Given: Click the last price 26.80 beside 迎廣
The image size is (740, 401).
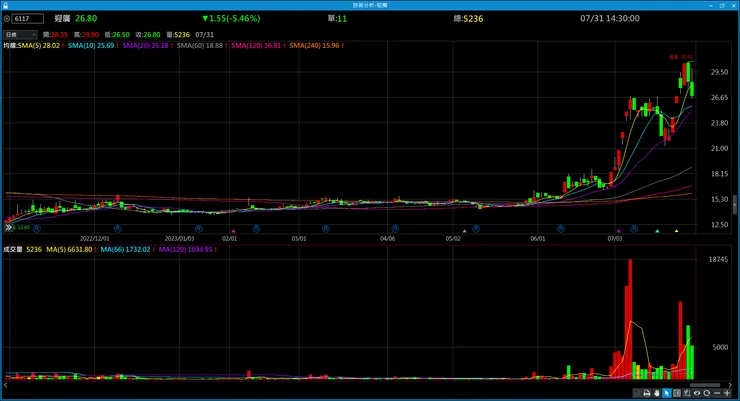Looking at the screenshot, I should pyautogui.click(x=86, y=18).
